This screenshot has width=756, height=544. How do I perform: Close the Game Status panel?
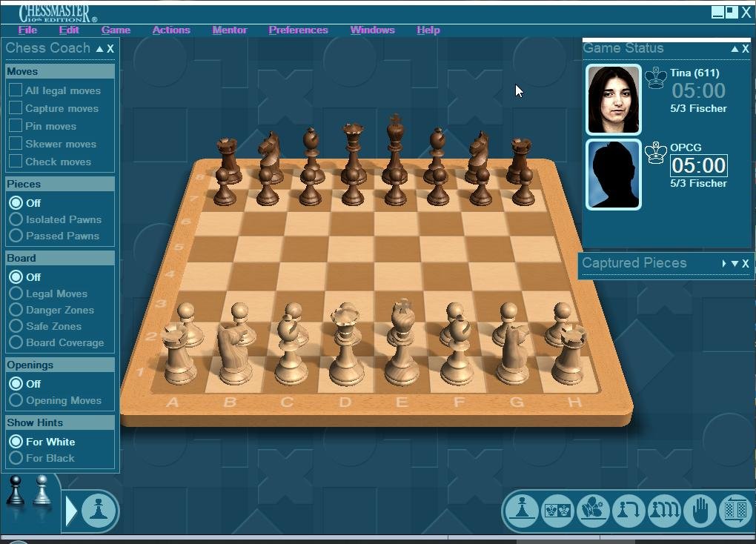click(x=746, y=49)
